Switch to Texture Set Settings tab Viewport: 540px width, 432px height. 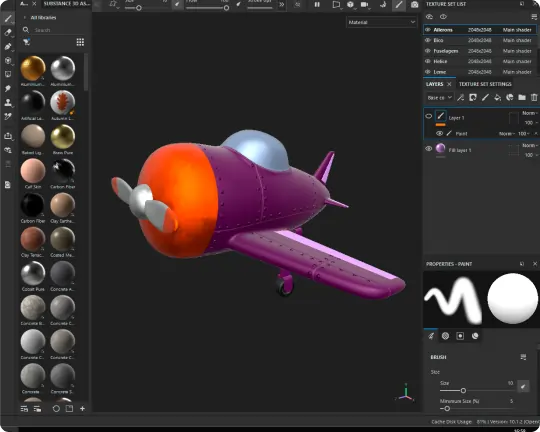coord(485,84)
